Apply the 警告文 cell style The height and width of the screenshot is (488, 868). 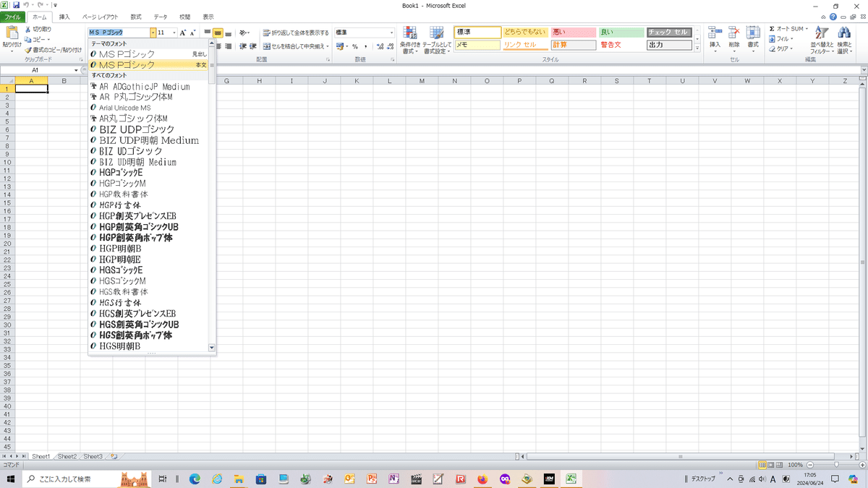(x=621, y=45)
